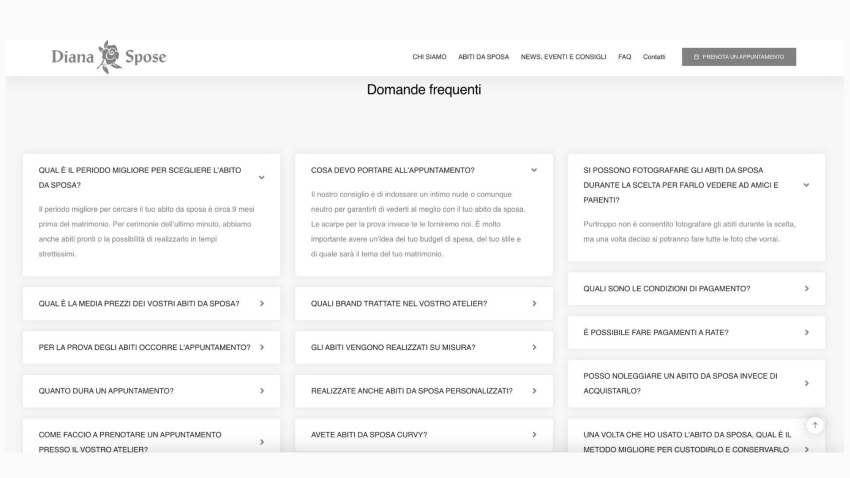Expand 'Gli abiti vengono realizzati su misura?' question
Image resolution: width=850 pixels, height=478 pixels.
tap(424, 347)
